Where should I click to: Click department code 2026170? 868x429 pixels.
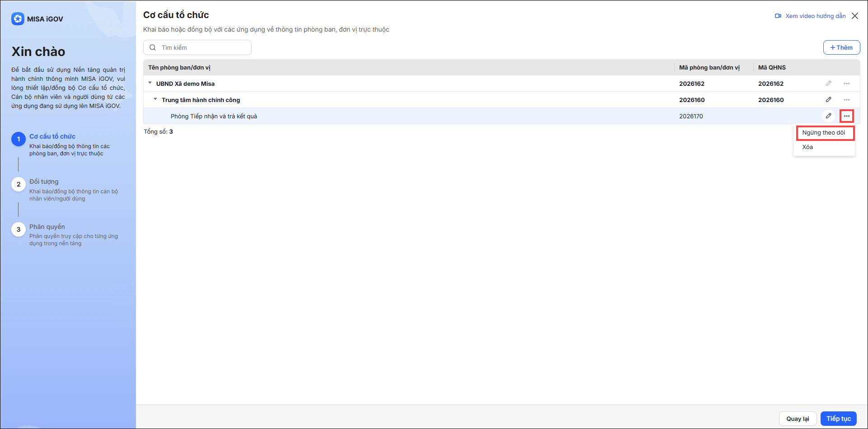691,117
